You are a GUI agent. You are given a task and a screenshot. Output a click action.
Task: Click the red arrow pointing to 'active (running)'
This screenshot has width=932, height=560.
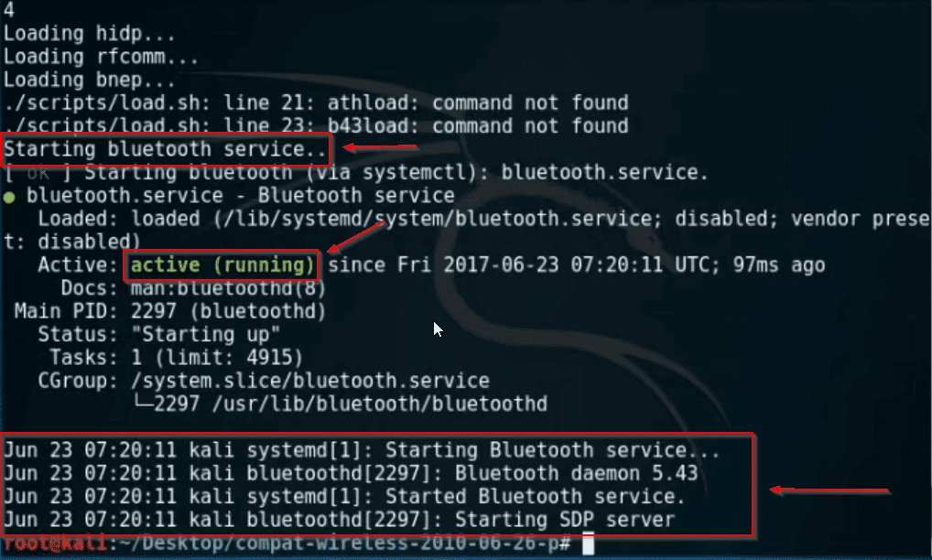coord(355,236)
